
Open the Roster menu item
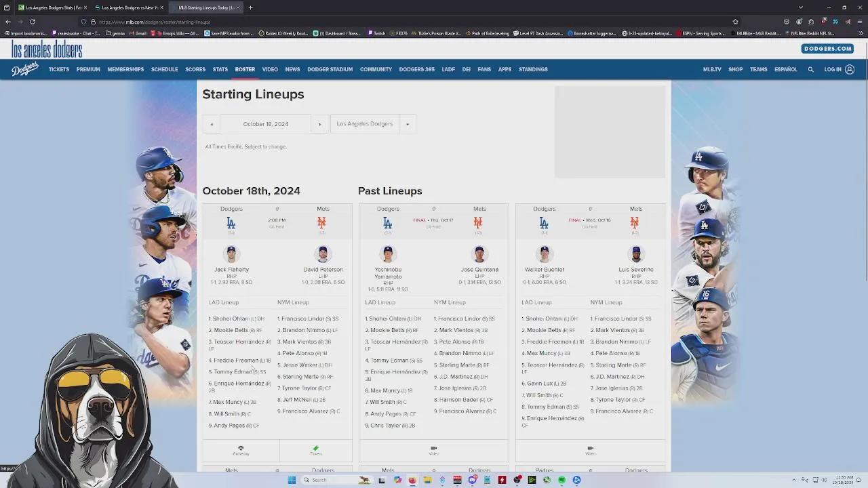[245, 69]
